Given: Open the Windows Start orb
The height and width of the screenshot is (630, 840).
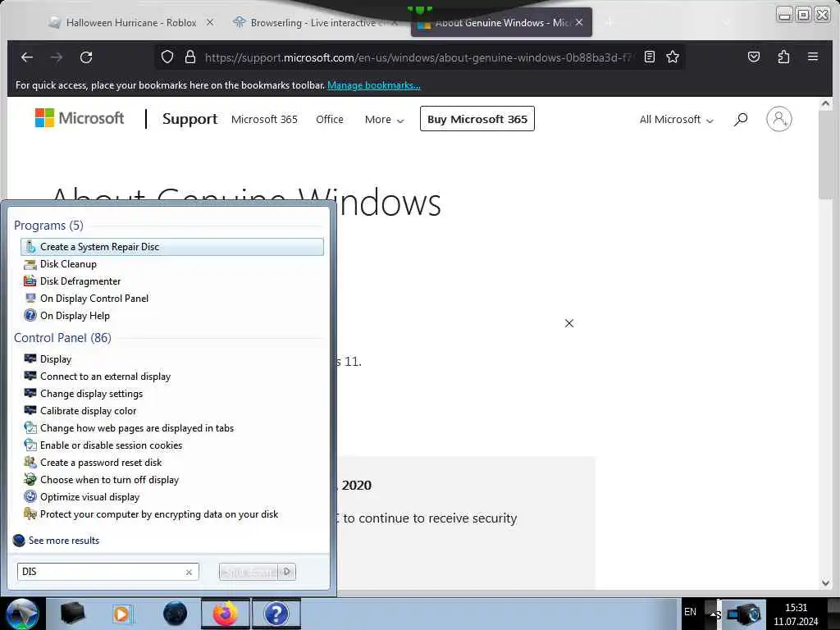Looking at the screenshot, I should [22, 614].
